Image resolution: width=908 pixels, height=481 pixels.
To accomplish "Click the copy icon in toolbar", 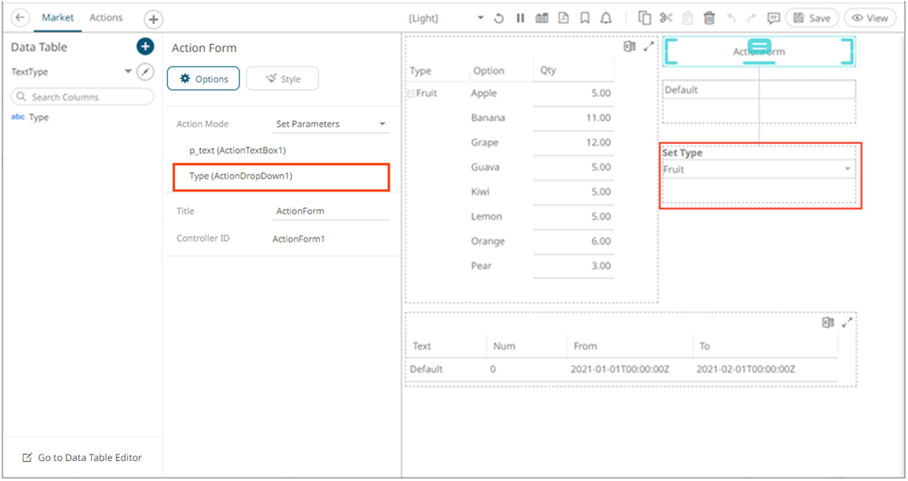I will 644,18.
